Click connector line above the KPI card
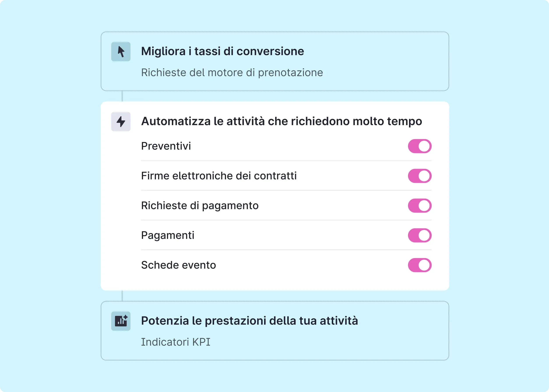 pos(122,296)
